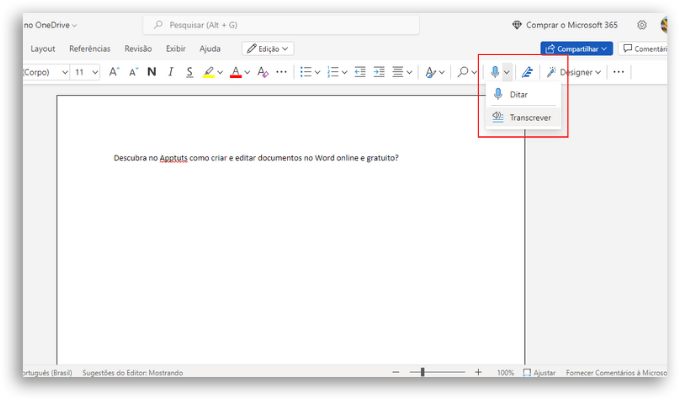This screenshot has width=700, height=400.
Task: Apply red font color
Action: (236, 72)
